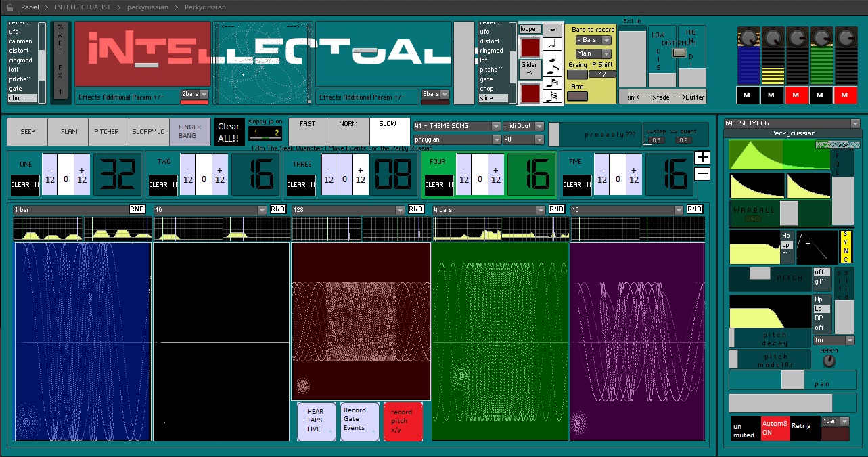Open the 4 Bars record length dropdown
Image resolution: width=868 pixels, height=457 pixels.
pos(593,41)
